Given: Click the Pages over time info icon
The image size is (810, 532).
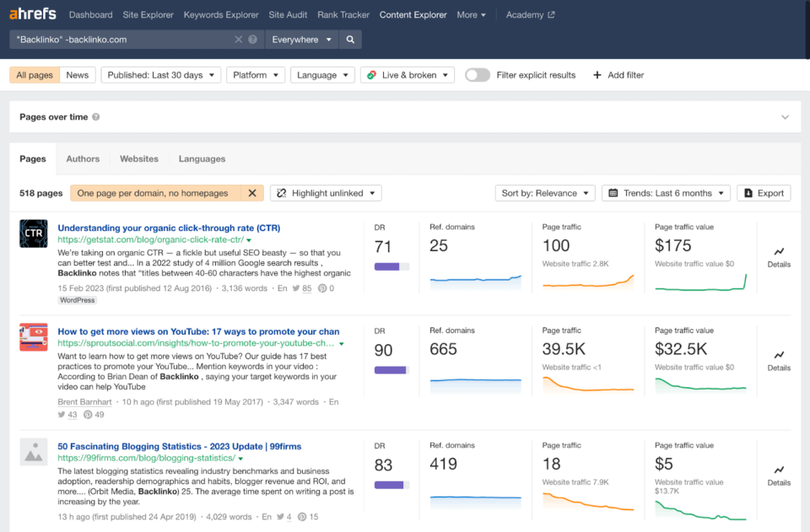Looking at the screenshot, I should point(95,117).
